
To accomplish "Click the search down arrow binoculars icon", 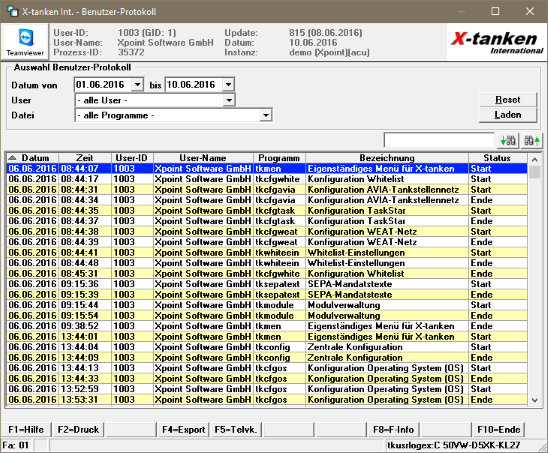I will [508, 141].
